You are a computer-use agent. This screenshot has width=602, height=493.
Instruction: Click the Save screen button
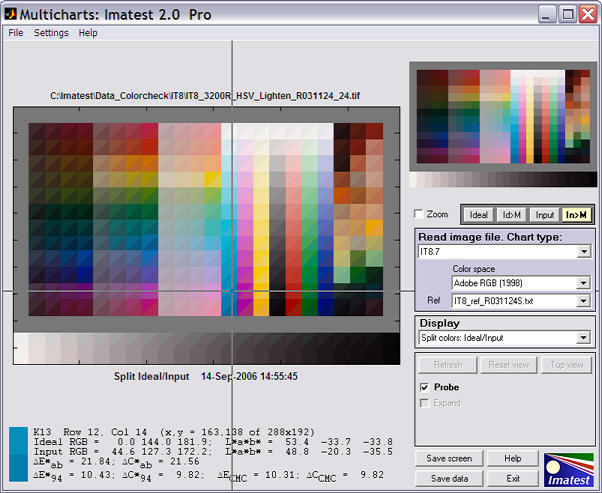tap(449, 458)
